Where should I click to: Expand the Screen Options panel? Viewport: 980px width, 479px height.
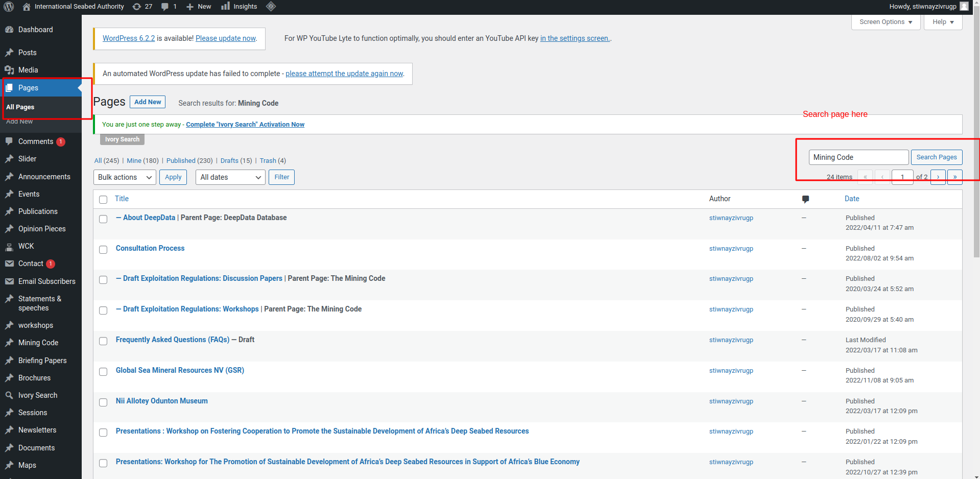pyautogui.click(x=886, y=22)
